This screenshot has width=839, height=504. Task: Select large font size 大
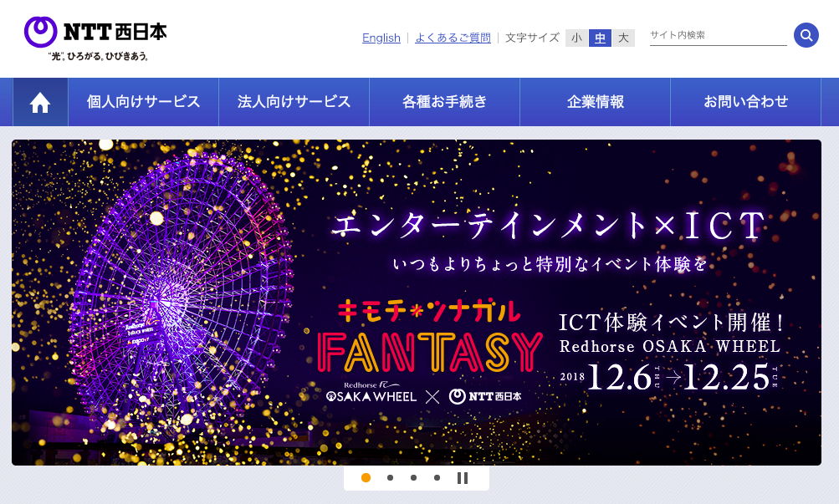pos(623,38)
